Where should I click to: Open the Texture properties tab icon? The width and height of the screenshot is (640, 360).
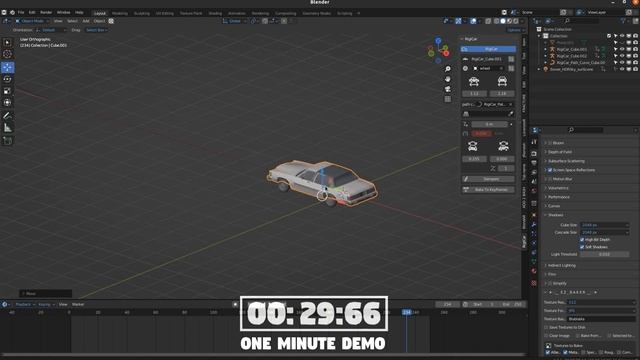tap(534, 283)
